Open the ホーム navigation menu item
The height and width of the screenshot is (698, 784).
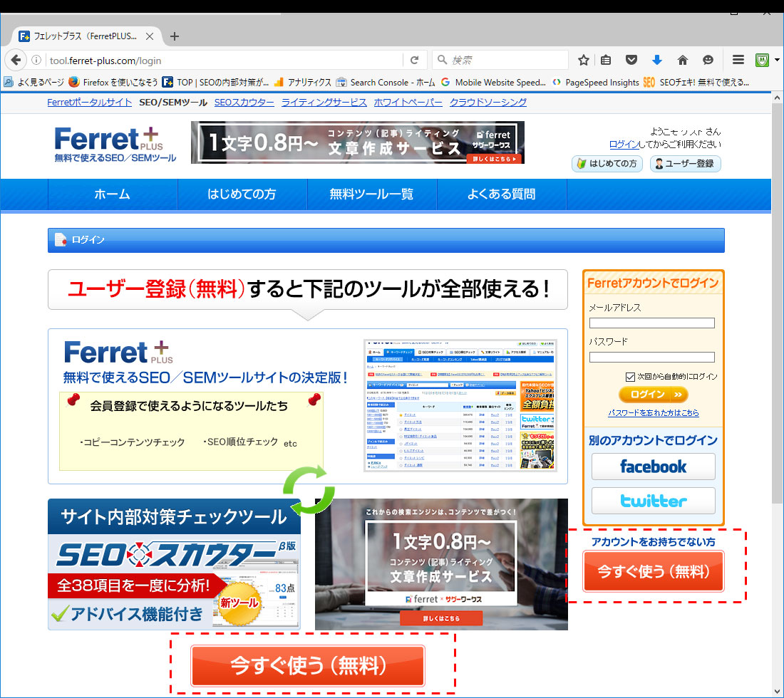[113, 194]
